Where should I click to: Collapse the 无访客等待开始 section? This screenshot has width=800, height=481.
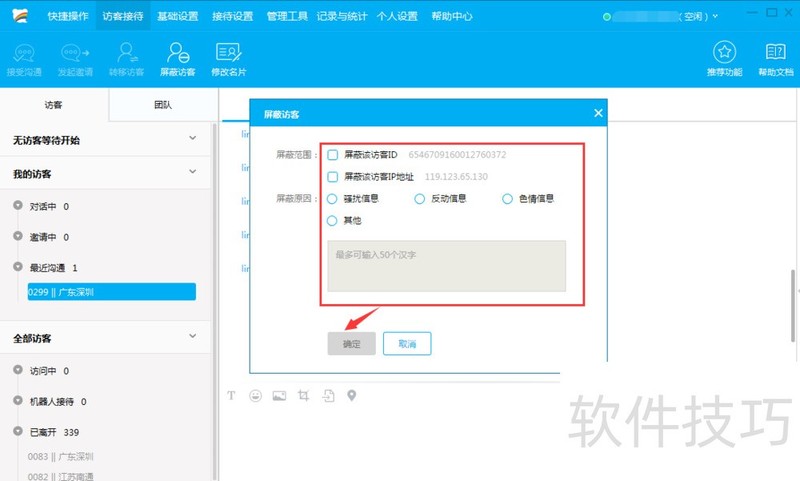(x=193, y=139)
